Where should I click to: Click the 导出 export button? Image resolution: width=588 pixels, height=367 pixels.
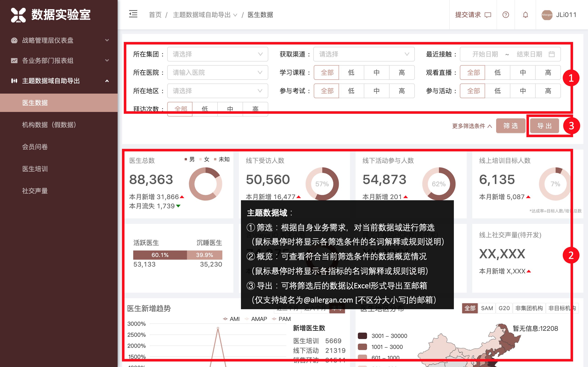click(x=544, y=126)
